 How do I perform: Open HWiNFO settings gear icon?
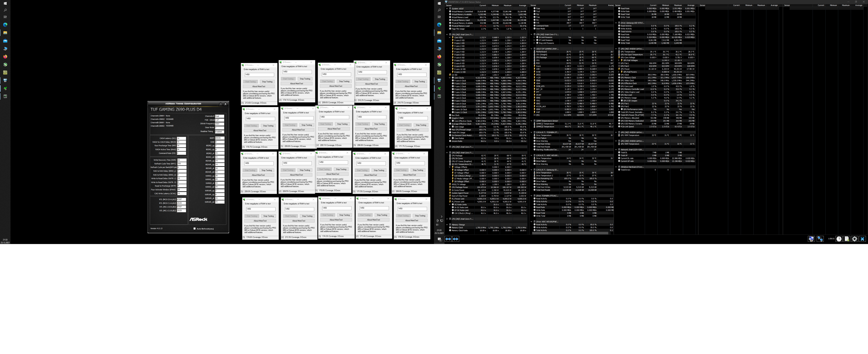click(x=854, y=239)
